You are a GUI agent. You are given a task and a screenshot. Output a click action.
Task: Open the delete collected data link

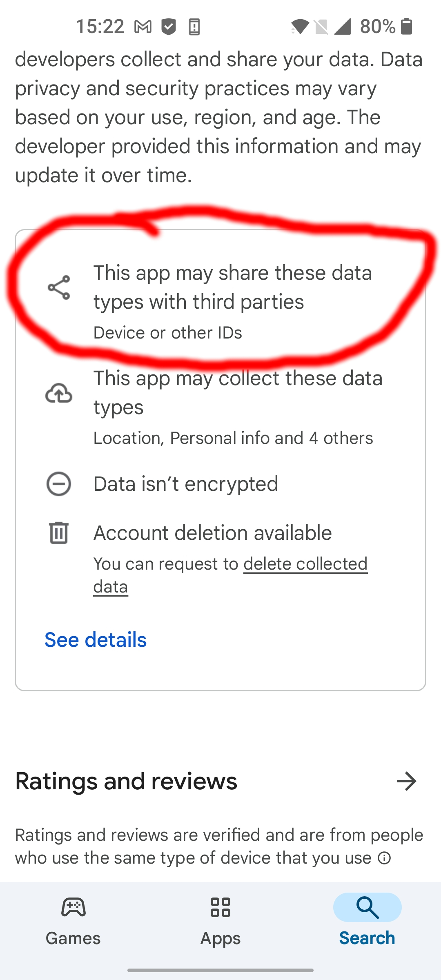tap(305, 564)
